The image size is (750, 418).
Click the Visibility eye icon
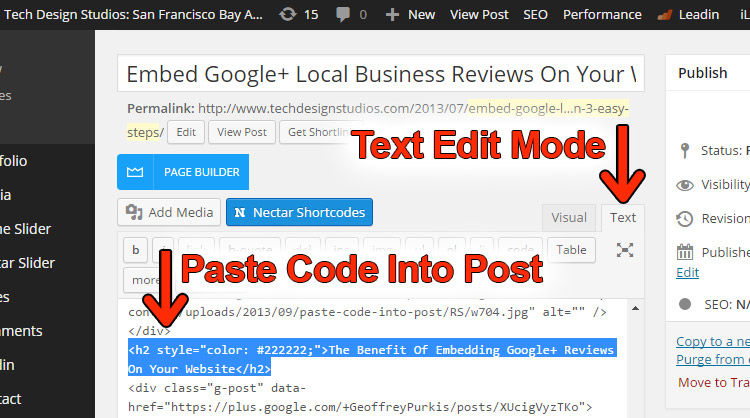point(684,185)
